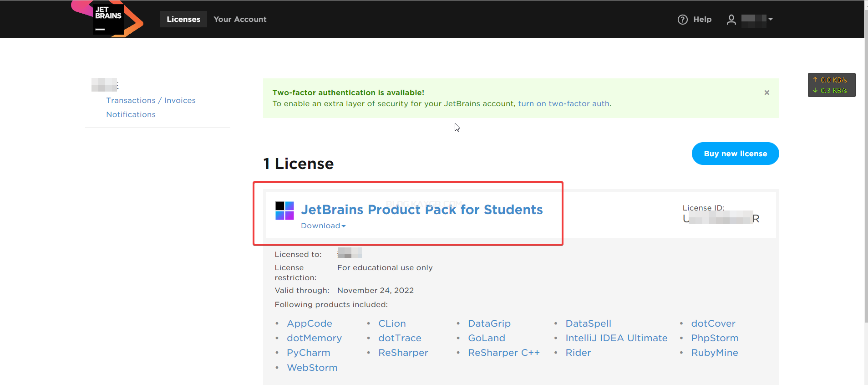The height and width of the screenshot is (385, 868).
Task: Open the GoLand product link
Action: pyautogui.click(x=487, y=338)
